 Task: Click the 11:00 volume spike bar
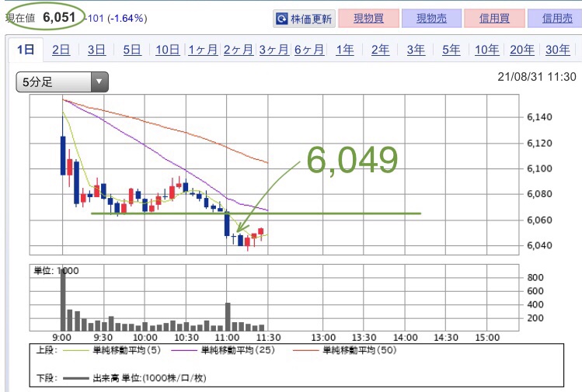click(228, 317)
